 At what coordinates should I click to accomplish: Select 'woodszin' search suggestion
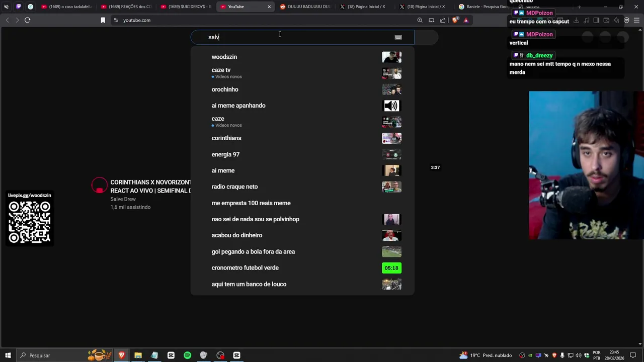pyautogui.click(x=302, y=57)
